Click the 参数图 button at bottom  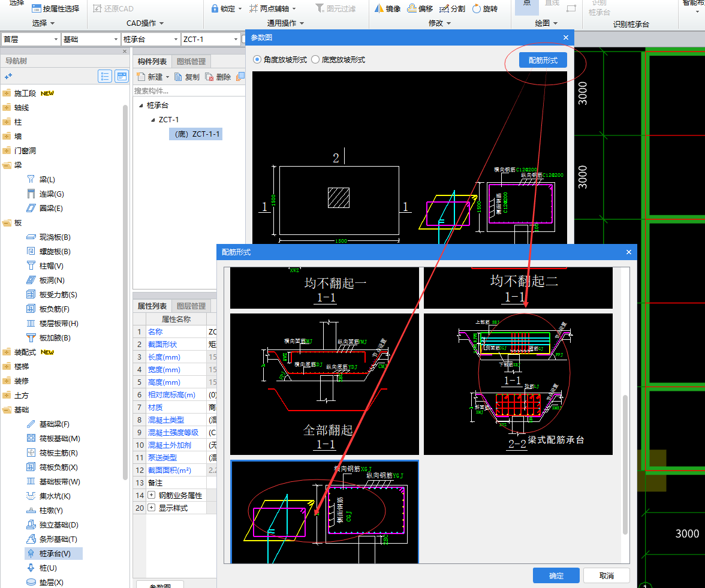(160, 585)
